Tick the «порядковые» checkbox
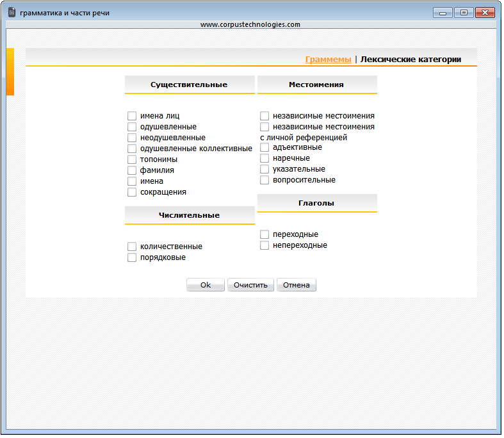 point(132,257)
